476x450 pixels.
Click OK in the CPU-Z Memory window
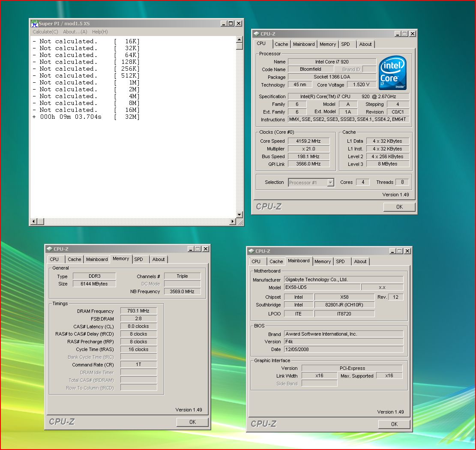192,422
